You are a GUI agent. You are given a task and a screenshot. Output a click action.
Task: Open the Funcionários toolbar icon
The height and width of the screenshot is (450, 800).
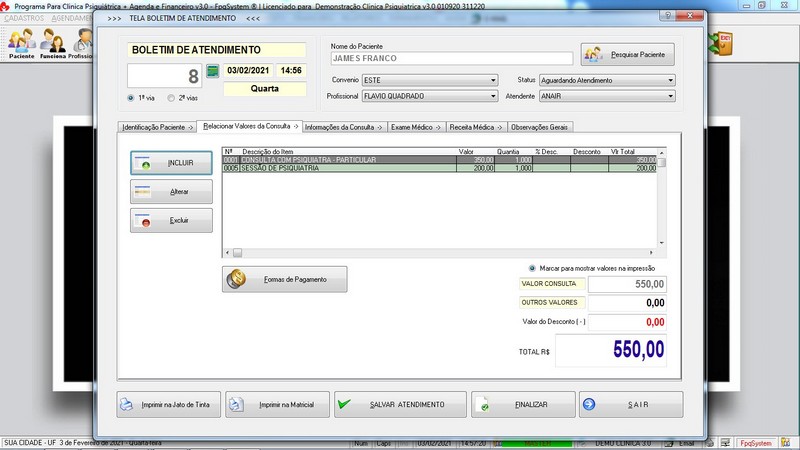pyautogui.click(x=52, y=43)
